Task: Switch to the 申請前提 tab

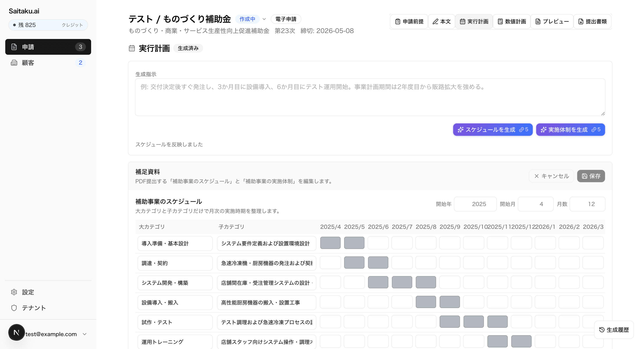Action: coord(409,21)
